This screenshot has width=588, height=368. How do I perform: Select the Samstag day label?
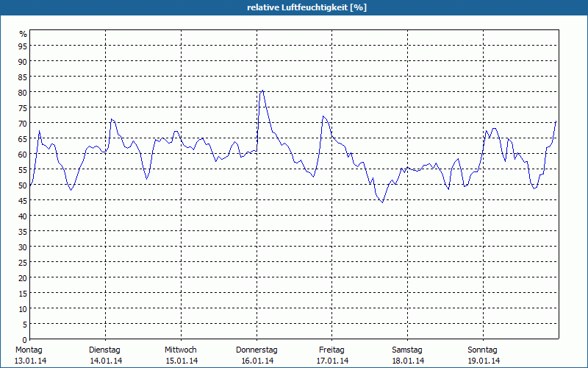tap(407, 350)
